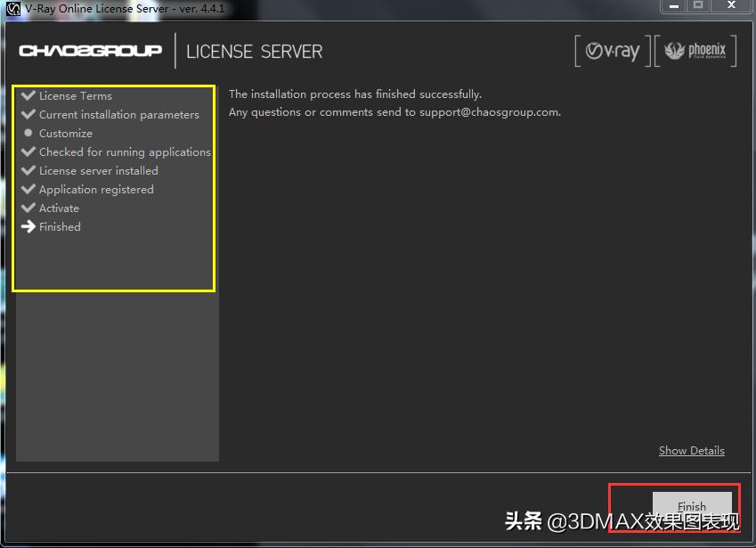Click the checkmark beside Checked for running applications
The height and width of the screenshot is (548, 756).
point(28,151)
